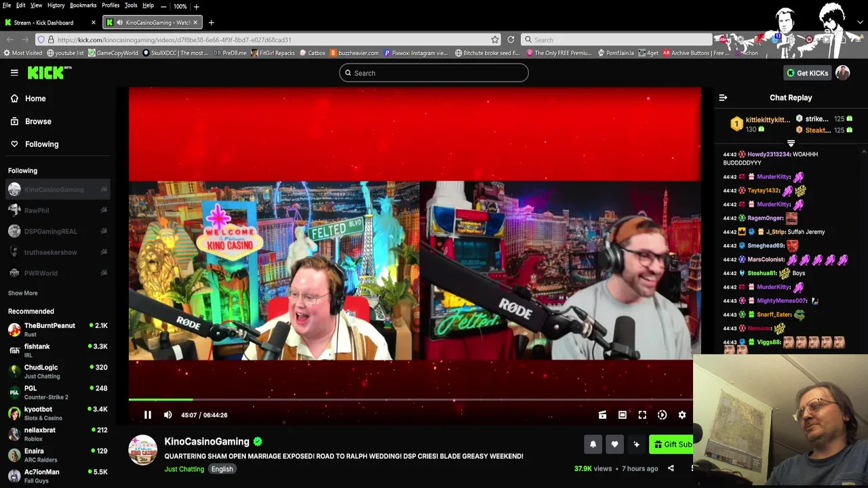Collapse the Chat Replay panel
Viewport: 868px width, 488px height.
723,98
